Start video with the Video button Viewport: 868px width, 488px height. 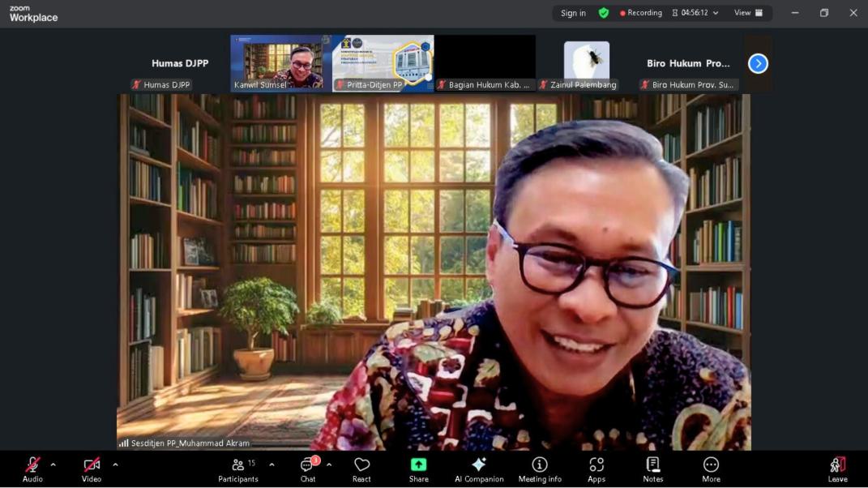pyautogui.click(x=92, y=469)
